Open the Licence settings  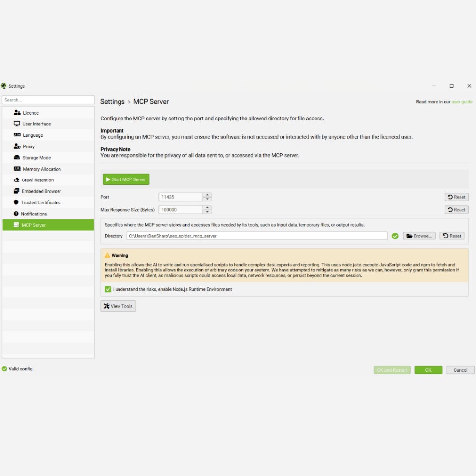point(48,113)
